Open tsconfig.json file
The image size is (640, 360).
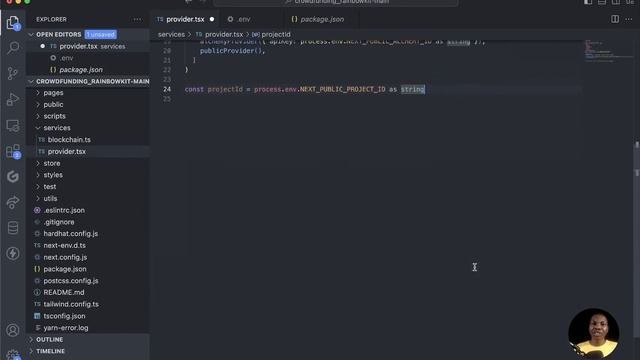pos(64,316)
